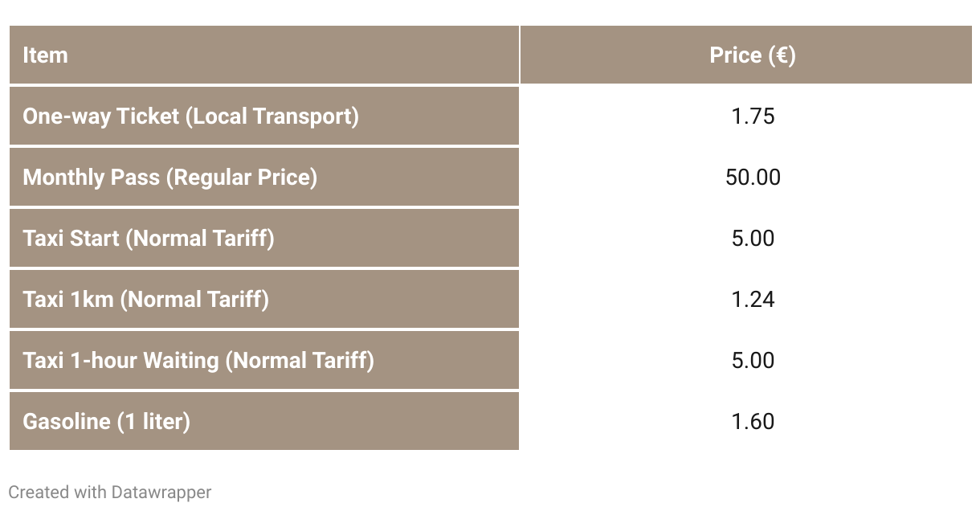Viewport: 980px width, 511px height.
Task: Open the Created with Datawrapper link
Action: (110, 492)
